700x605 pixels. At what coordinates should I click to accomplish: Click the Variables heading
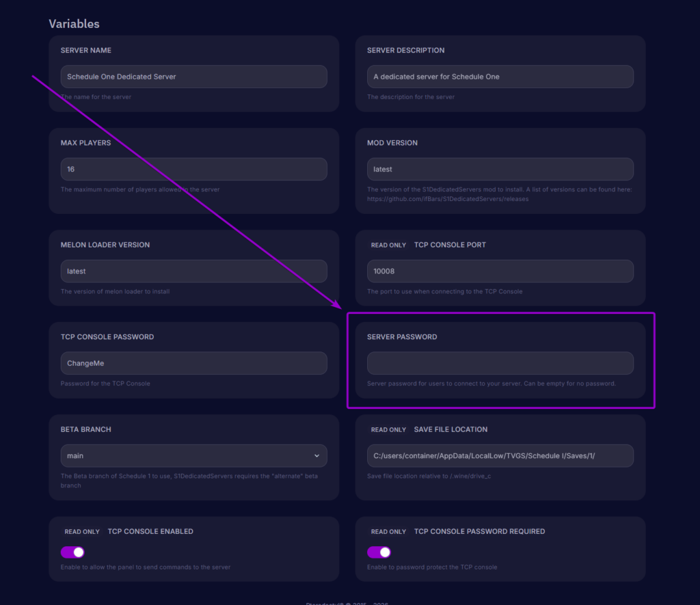point(74,24)
